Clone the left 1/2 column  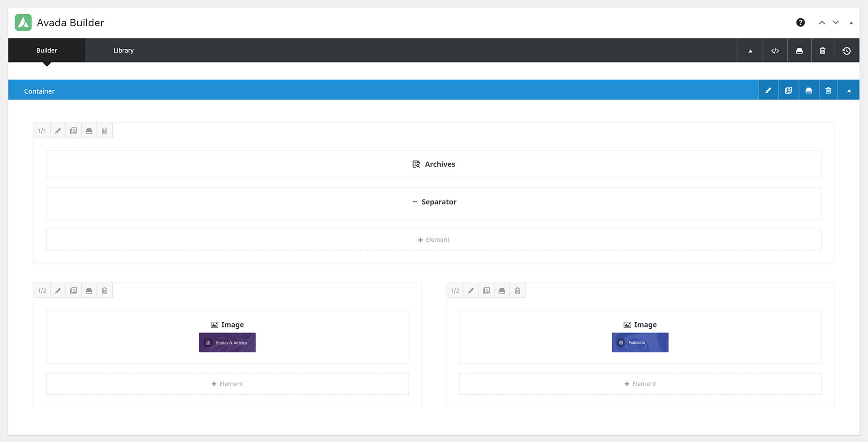pyautogui.click(x=73, y=290)
